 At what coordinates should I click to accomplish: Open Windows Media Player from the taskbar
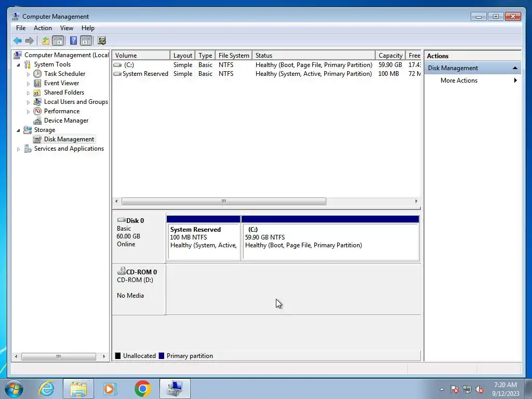pos(110,389)
